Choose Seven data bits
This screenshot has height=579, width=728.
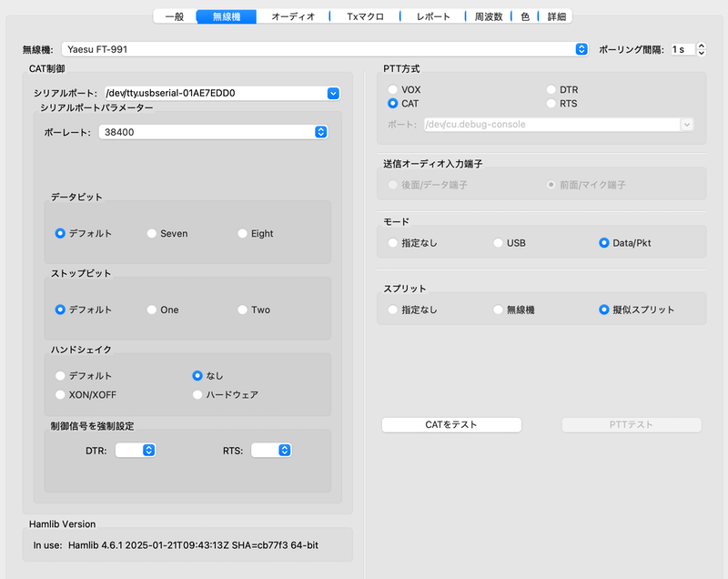pyautogui.click(x=152, y=234)
